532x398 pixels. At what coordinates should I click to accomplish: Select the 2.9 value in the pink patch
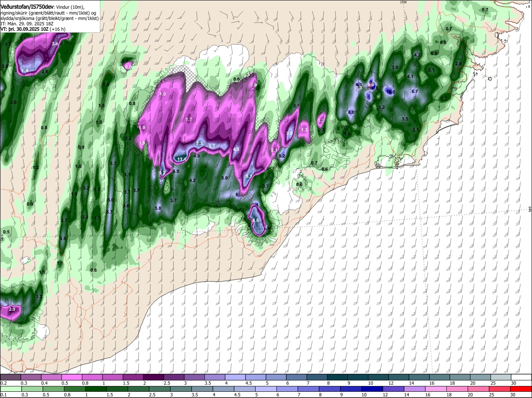pos(12,309)
